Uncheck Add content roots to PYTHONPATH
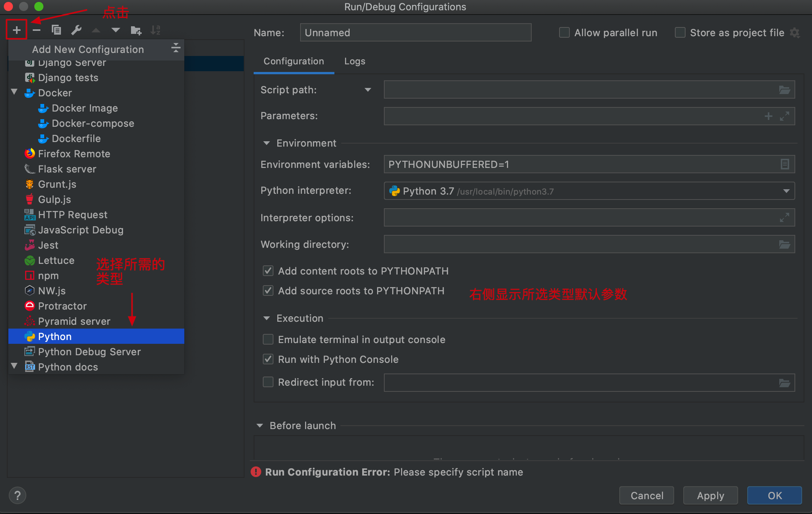The height and width of the screenshot is (514, 812). [x=268, y=271]
